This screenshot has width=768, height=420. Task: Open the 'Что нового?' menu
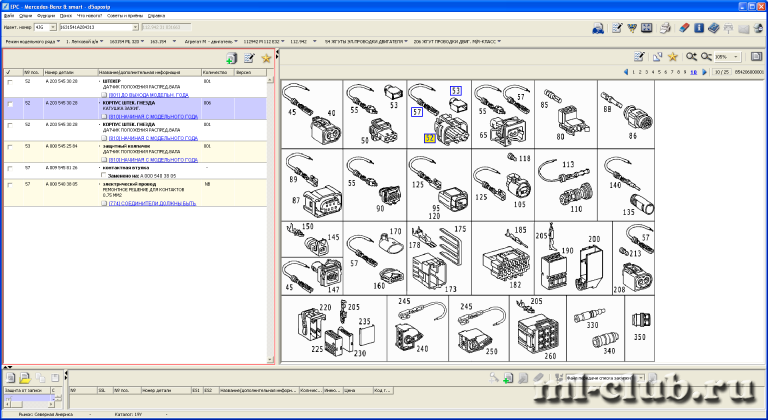click(x=89, y=16)
